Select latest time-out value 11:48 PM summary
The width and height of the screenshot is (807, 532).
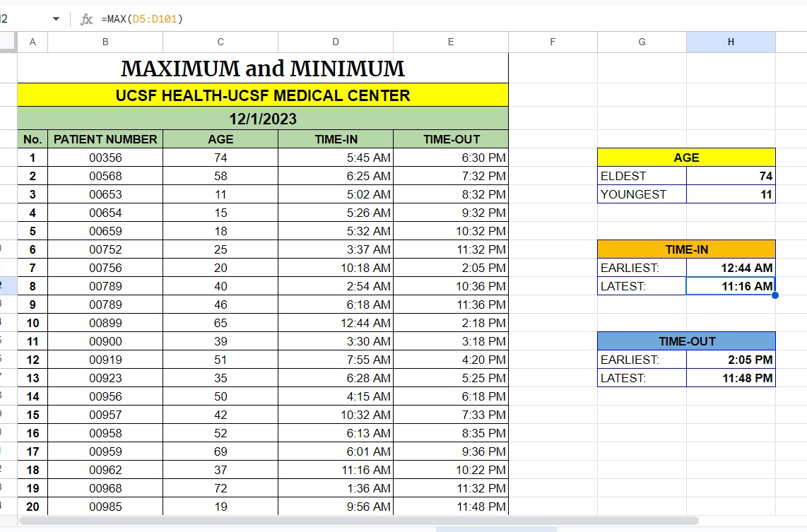pyautogui.click(x=731, y=378)
